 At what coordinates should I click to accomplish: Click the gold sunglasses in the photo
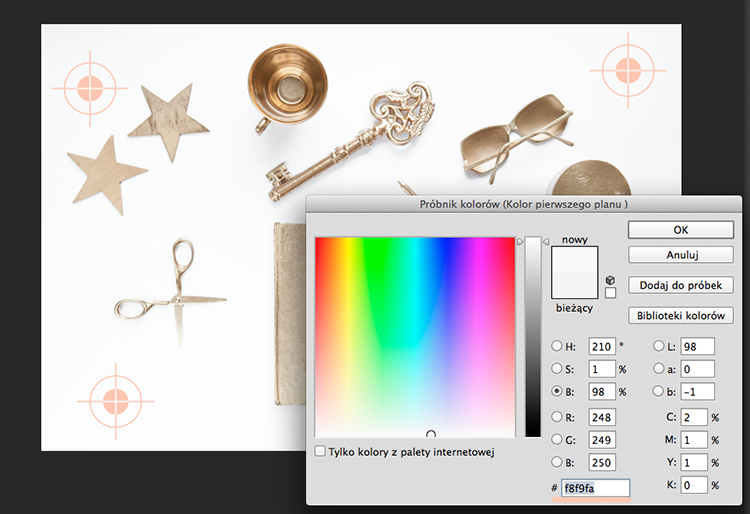point(517,137)
